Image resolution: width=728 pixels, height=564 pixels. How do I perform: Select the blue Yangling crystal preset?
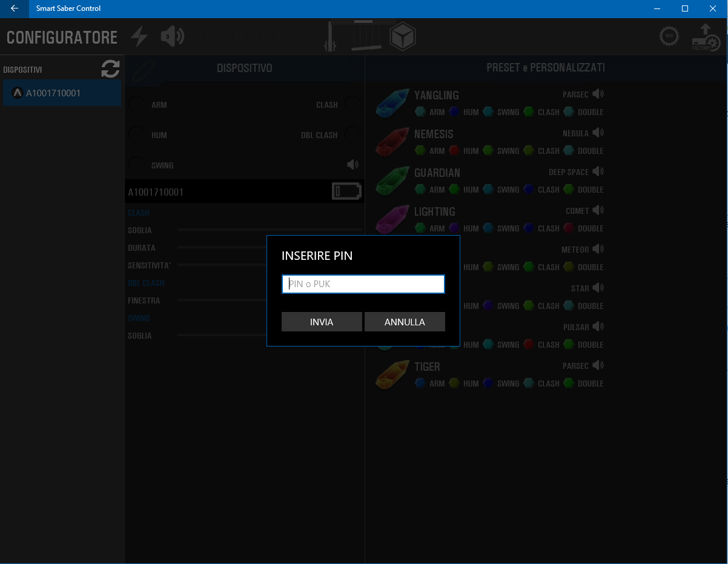coord(392,102)
